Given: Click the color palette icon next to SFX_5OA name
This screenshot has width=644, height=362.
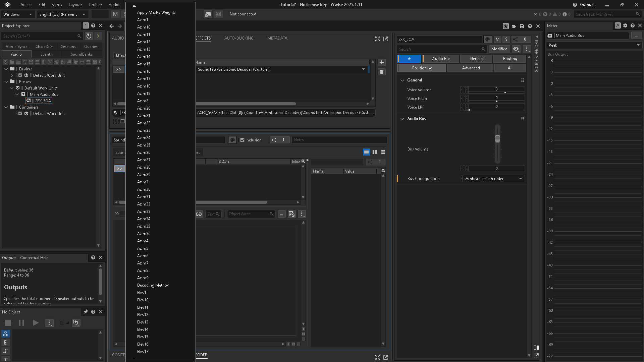Looking at the screenshot, I should 488,39.
